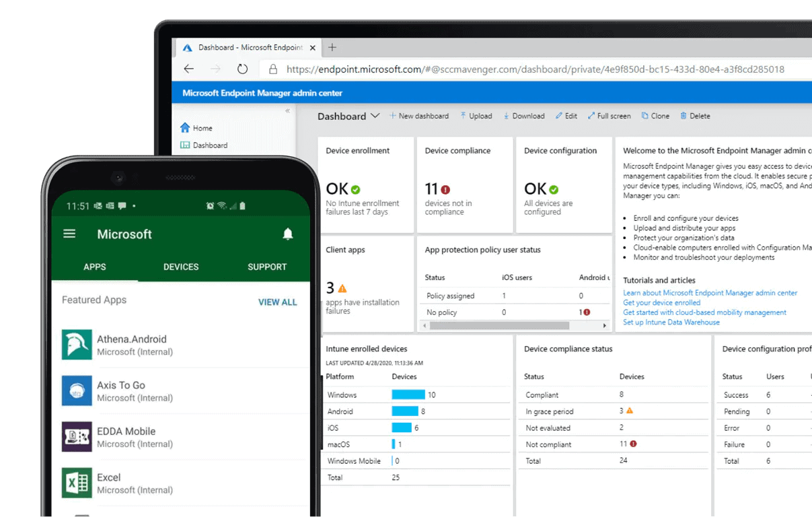This screenshot has width=812, height=517.
Task: Tap the alarm icon in phone status bar
Action: 210,206
